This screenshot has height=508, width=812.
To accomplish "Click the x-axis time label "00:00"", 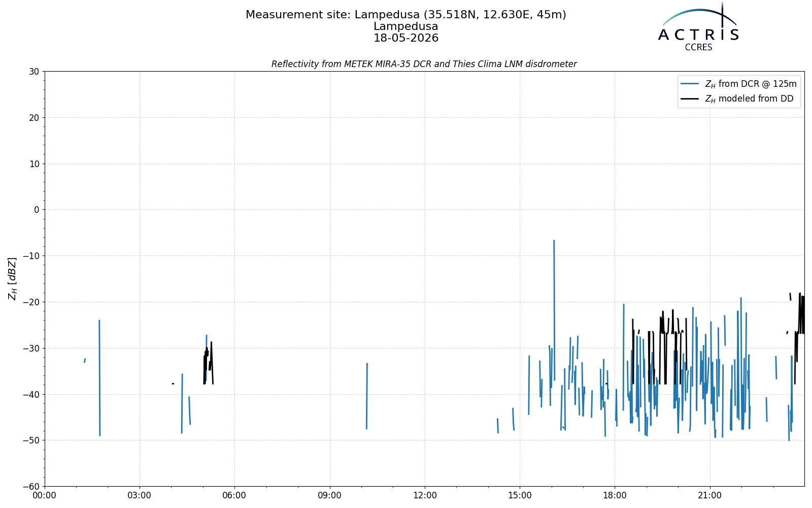I will 45,495.
